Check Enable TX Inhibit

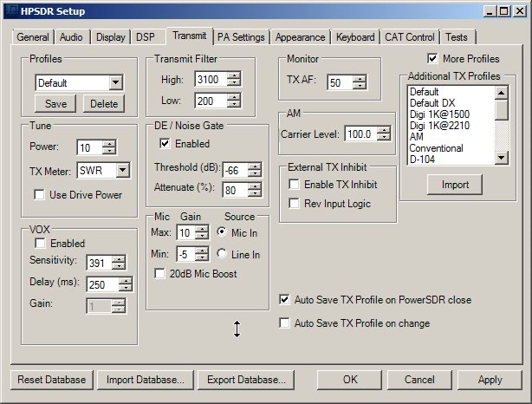(294, 185)
